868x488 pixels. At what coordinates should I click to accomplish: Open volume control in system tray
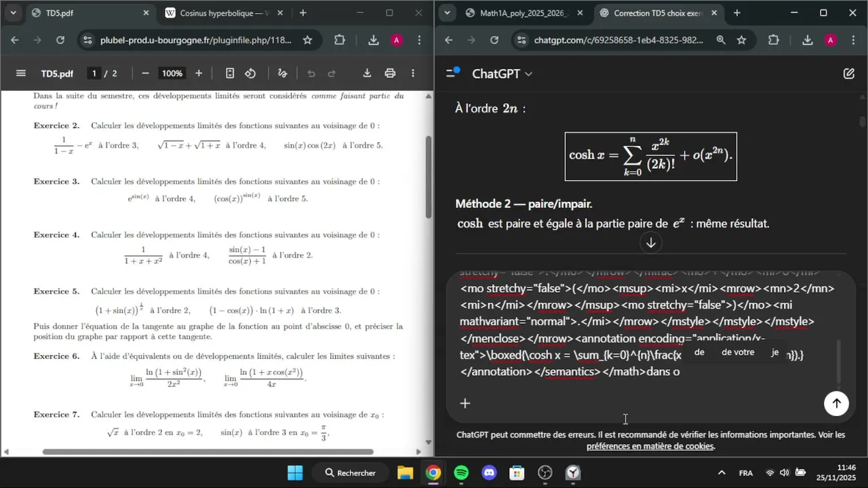pos(785,472)
